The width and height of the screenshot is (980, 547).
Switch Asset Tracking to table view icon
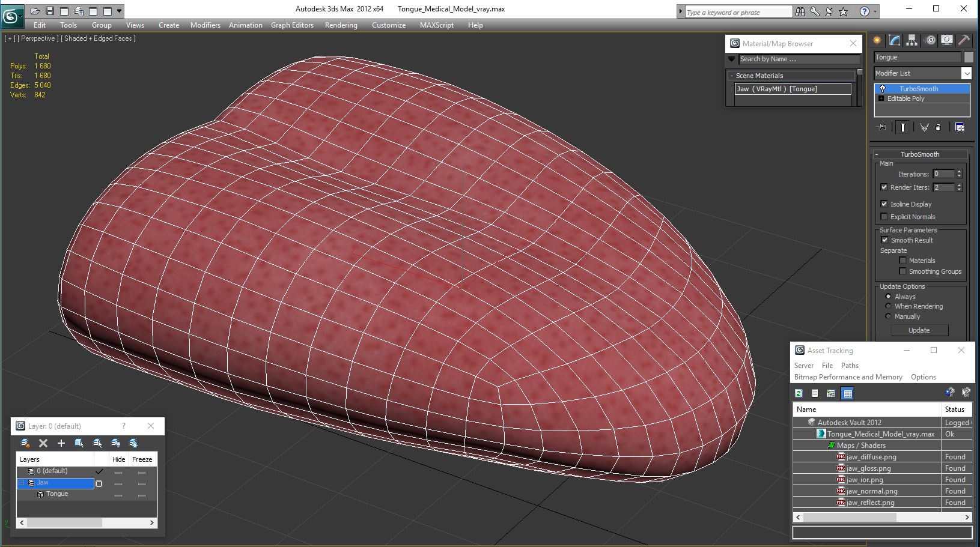tap(848, 393)
